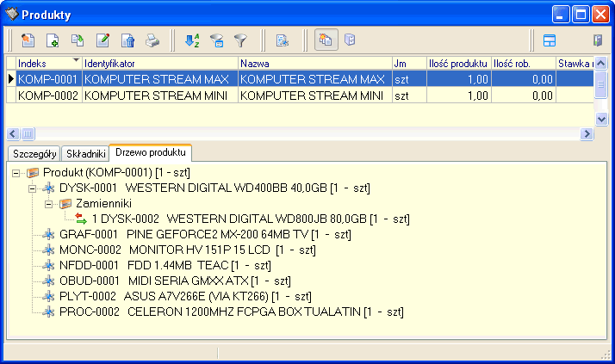Collapse the Zamienniki node
The height and width of the screenshot is (364, 615).
48,204
